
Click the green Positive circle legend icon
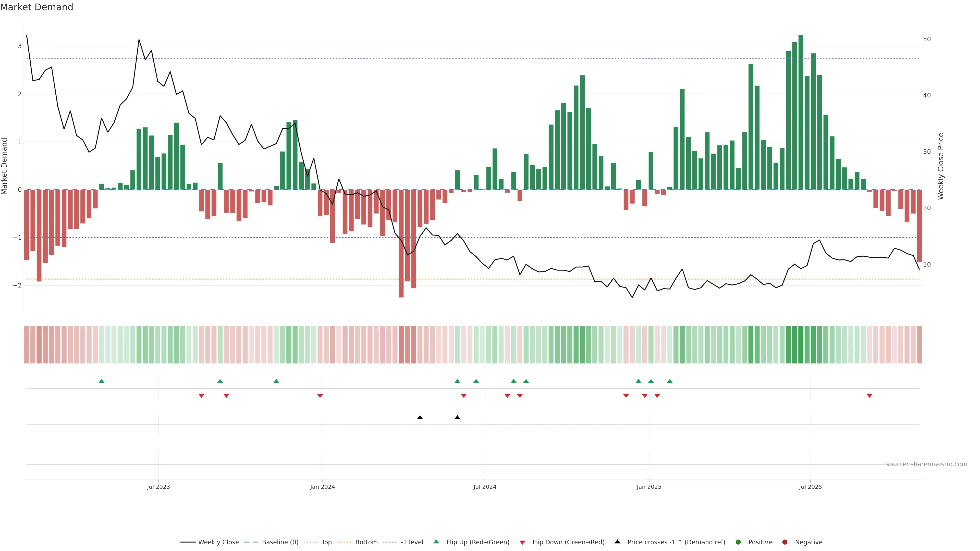(738, 542)
